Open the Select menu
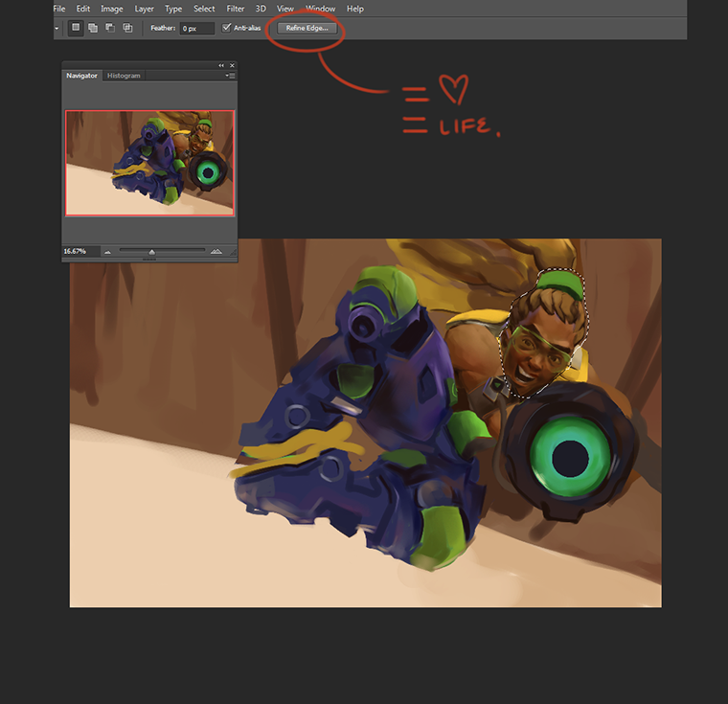The width and height of the screenshot is (728, 704). tap(204, 9)
